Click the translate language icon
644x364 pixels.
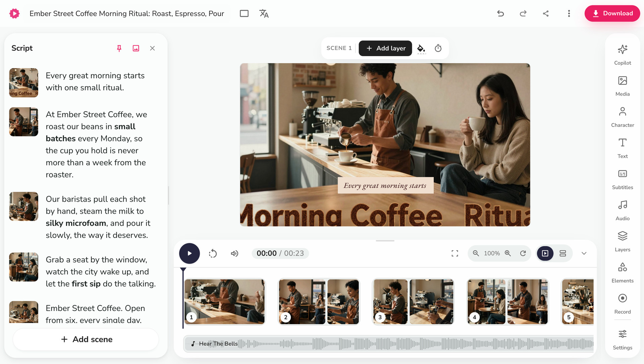(x=264, y=13)
